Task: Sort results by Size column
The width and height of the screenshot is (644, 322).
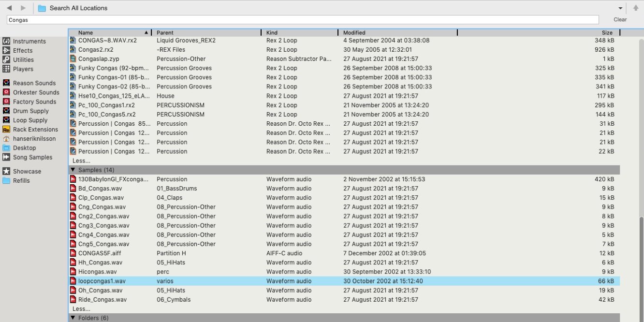Action: pyautogui.click(x=607, y=33)
